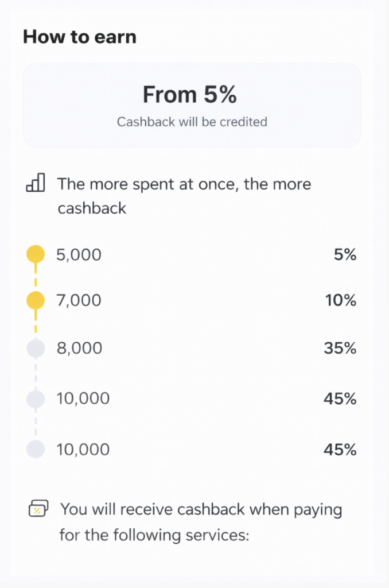Open the "From 5%" cashback card
Viewport: 389px width, 588px height.
tap(192, 105)
